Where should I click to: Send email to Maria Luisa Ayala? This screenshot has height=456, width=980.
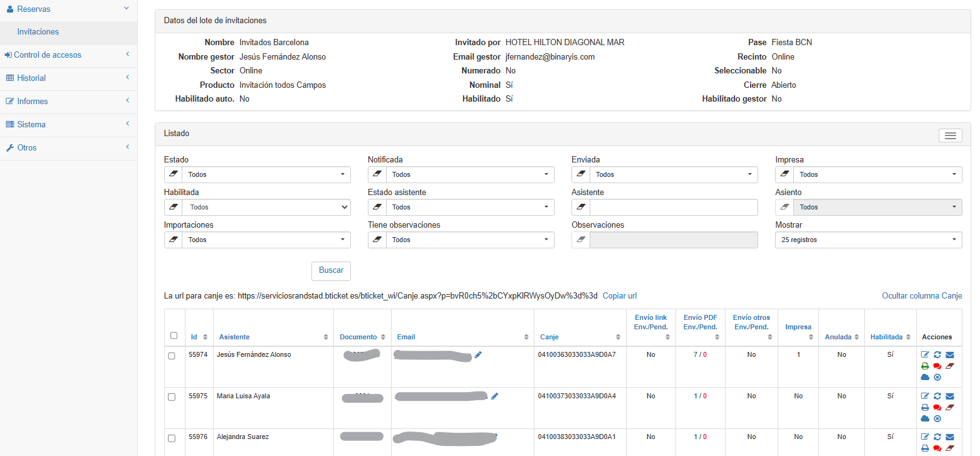click(x=950, y=396)
